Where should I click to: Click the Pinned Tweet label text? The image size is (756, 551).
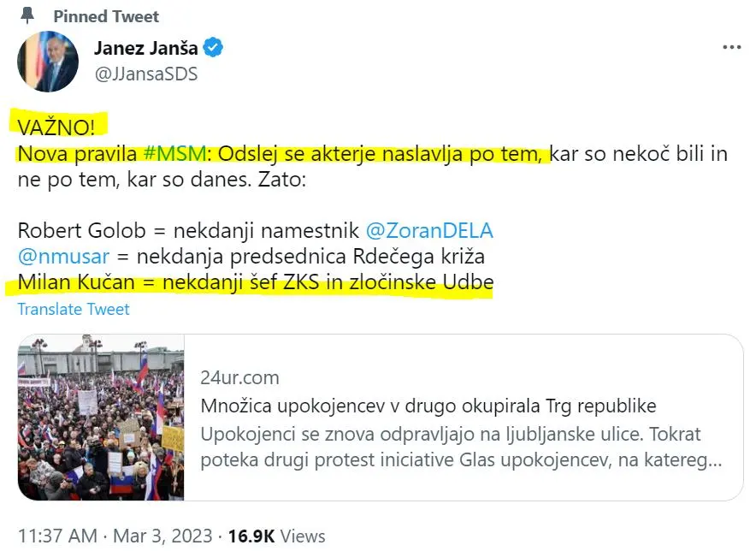106,16
